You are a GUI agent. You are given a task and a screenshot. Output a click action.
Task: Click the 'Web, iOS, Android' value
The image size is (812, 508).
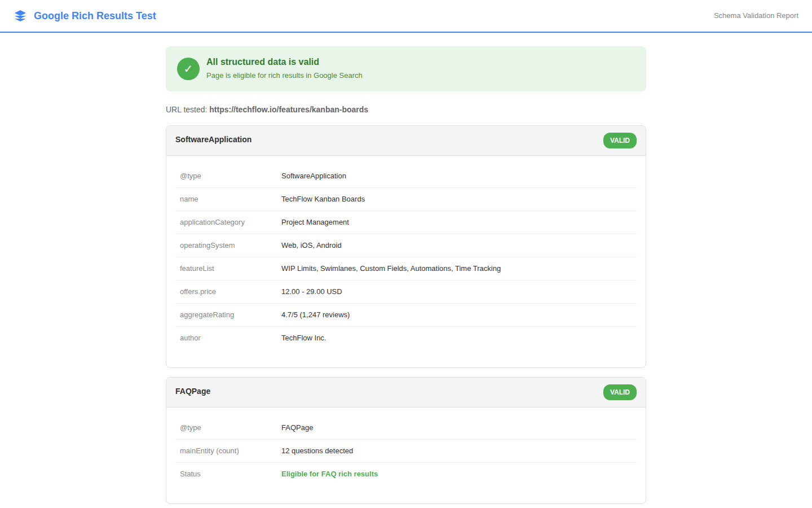311,246
